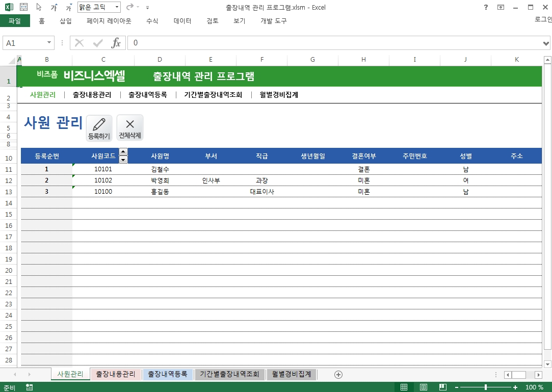Image resolution: width=552 pixels, height=392 pixels.
Task: Click the increase font size icon
Action: pyautogui.click(x=54, y=8)
